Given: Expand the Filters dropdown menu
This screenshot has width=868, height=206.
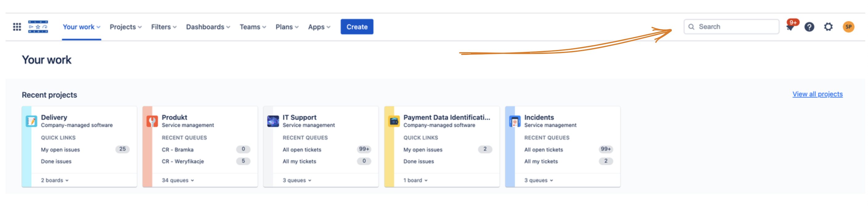Looking at the screenshot, I should 164,27.
